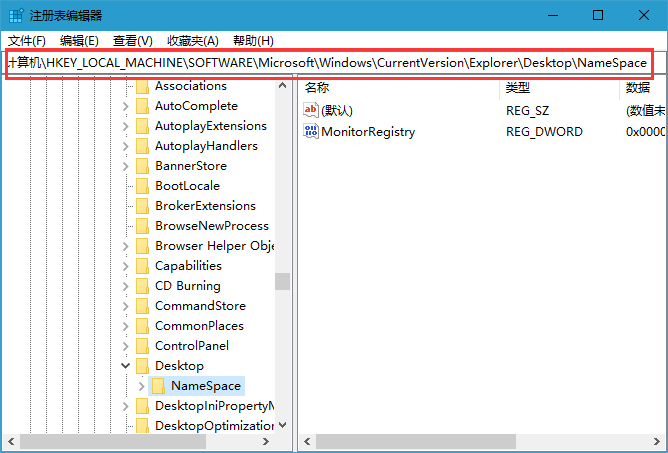Screen dimensions: 668x453
Task: Click the tree pane vertical scrollbar thumb
Action: click(282, 282)
